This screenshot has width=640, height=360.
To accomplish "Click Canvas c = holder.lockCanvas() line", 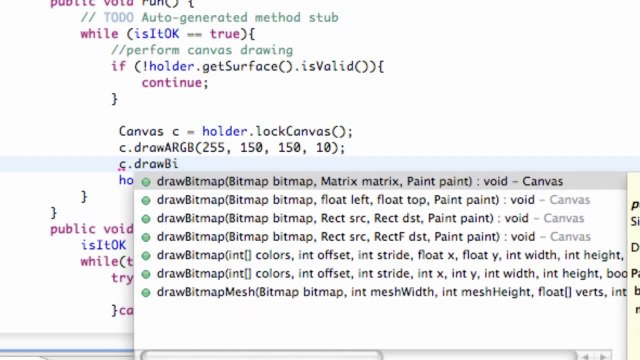I will tap(236, 131).
